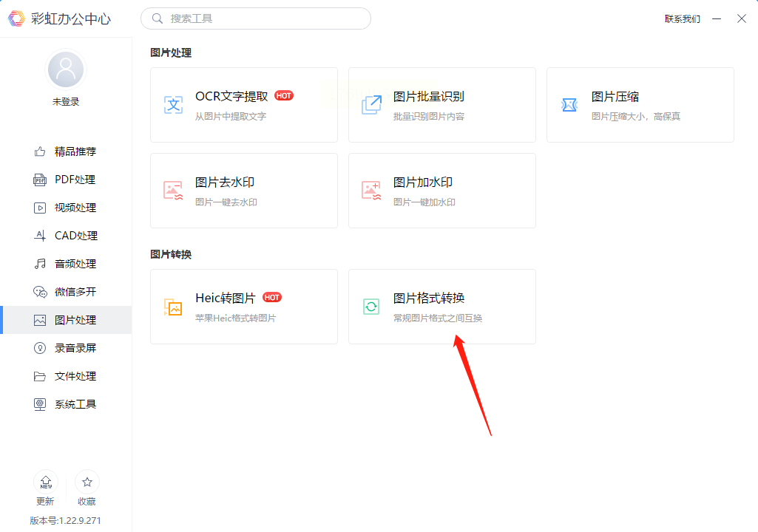
Task: Click the 未登录 login text
Action: coord(66,101)
